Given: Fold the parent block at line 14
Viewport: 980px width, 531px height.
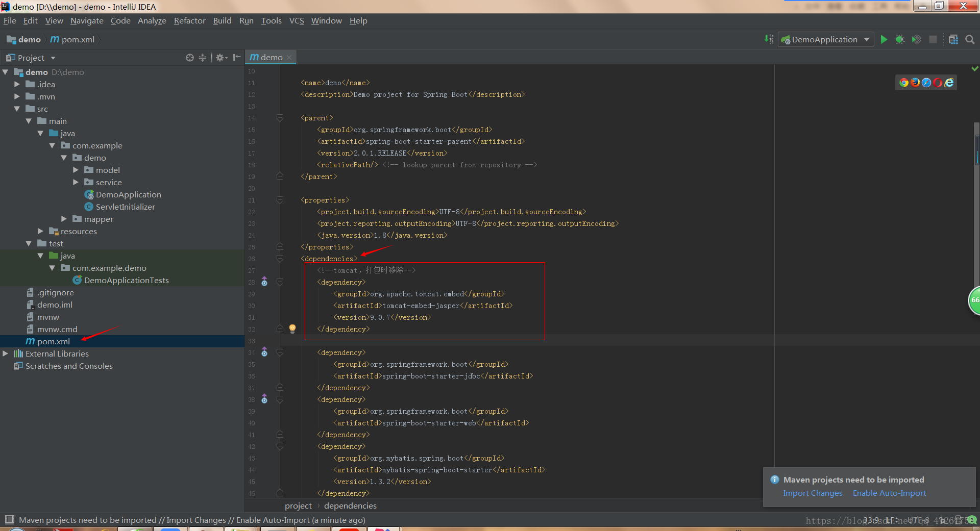Looking at the screenshot, I should pos(280,118).
